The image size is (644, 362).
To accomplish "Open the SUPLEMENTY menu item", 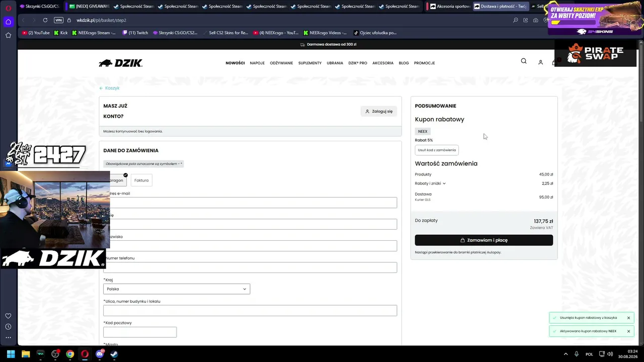I will click(x=310, y=63).
